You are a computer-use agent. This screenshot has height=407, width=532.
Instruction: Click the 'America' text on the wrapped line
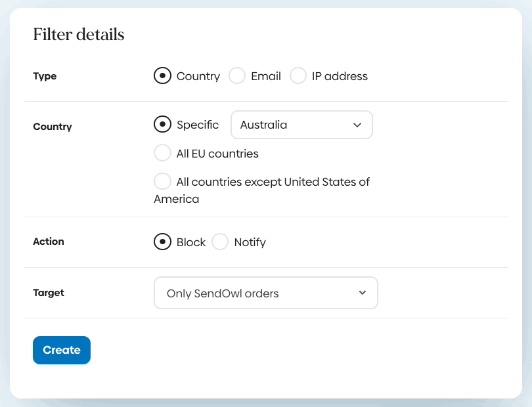176,199
